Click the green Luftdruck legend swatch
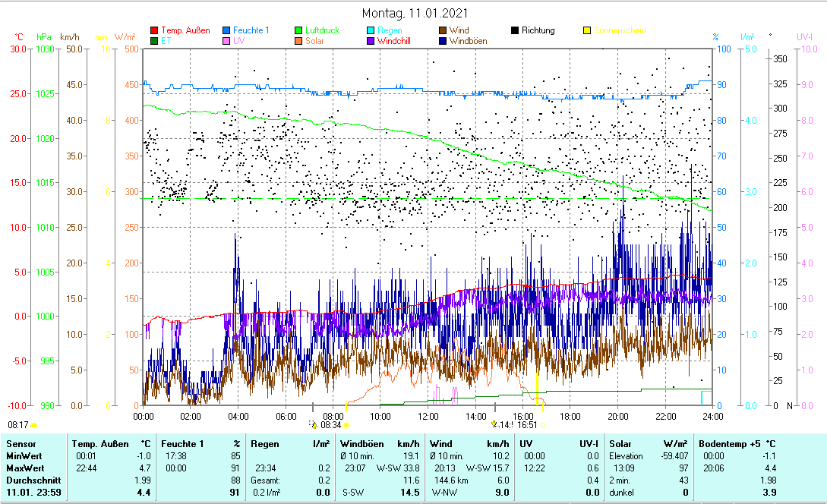Image resolution: width=827 pixels, height=504 pixels. tap(298, 30)
